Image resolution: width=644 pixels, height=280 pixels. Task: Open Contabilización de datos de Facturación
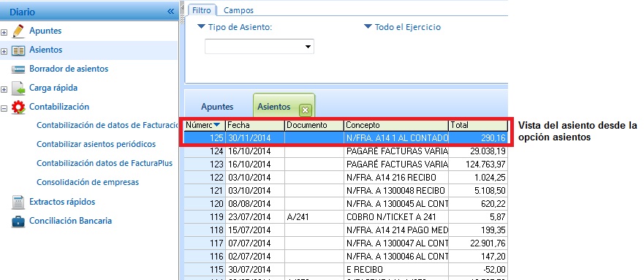point(107,125)
